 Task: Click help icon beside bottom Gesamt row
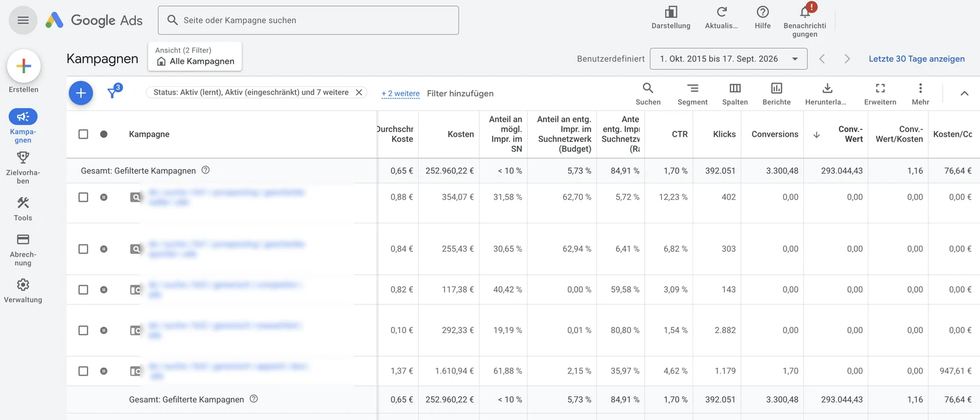(254, 398)
